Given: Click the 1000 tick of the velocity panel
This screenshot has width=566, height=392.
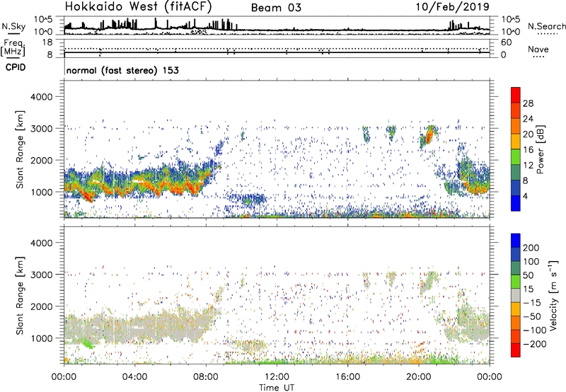Looking at the screenshot, I should pyautogui.click(x=41, y=338).
